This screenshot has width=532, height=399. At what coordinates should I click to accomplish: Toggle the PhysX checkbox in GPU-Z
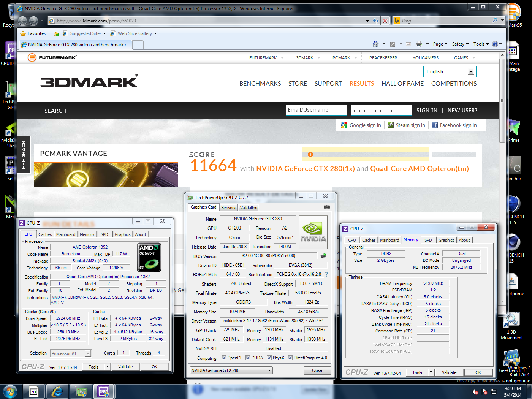point(269,358)
